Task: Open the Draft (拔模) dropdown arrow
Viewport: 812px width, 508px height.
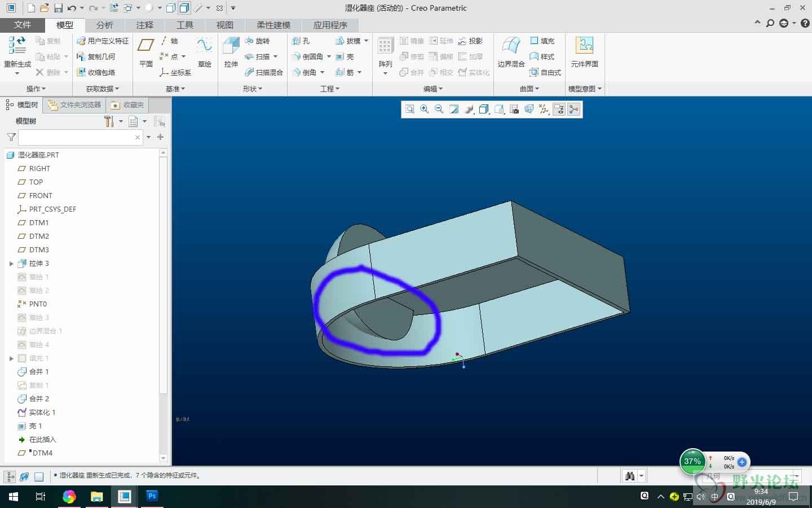Action: [x=366, y=41]
